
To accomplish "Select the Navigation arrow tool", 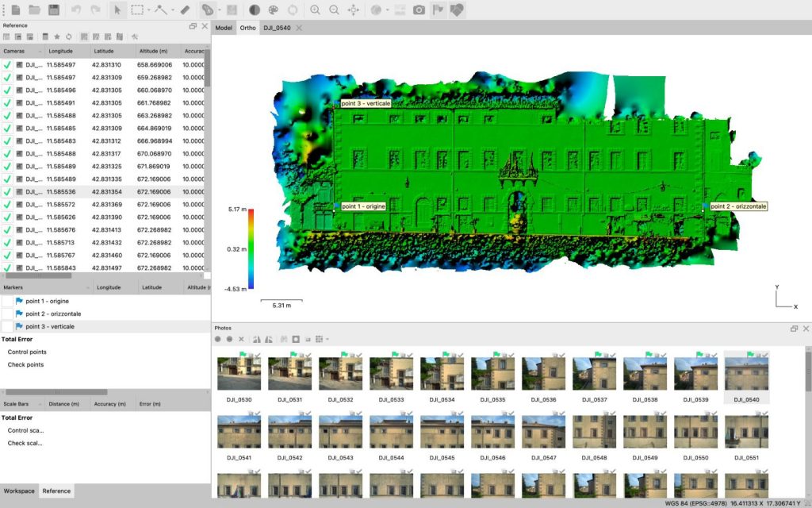I will point(117,10).
